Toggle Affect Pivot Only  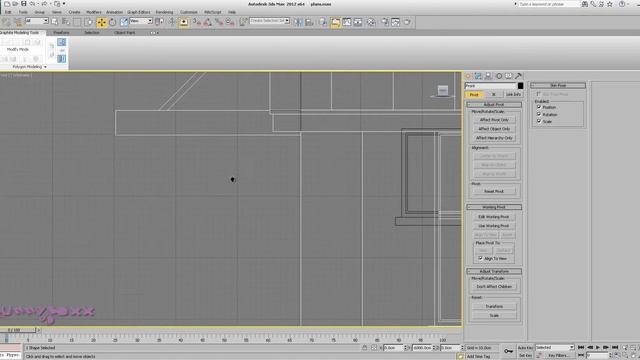pyautogui.click(x=494, y=120)
